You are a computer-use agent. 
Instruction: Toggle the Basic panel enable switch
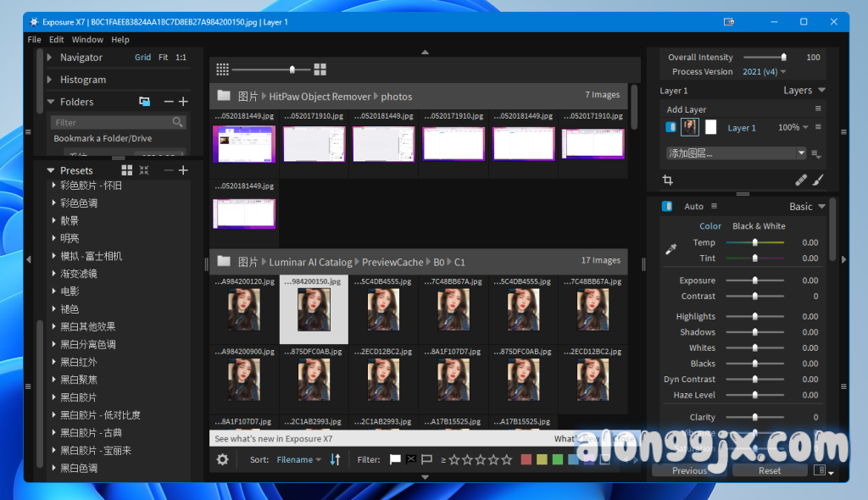click(x=667, y=206)
